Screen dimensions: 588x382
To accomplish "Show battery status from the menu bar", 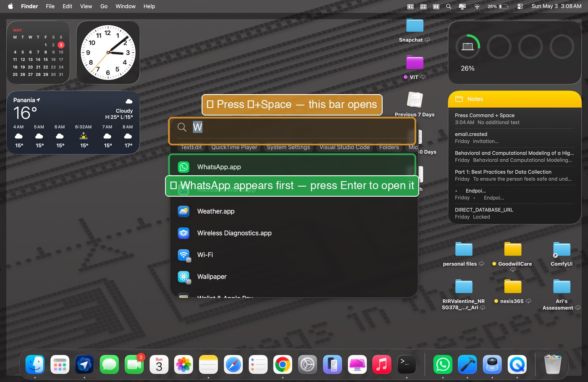I will pyautogui.click(x=498, y=6).
